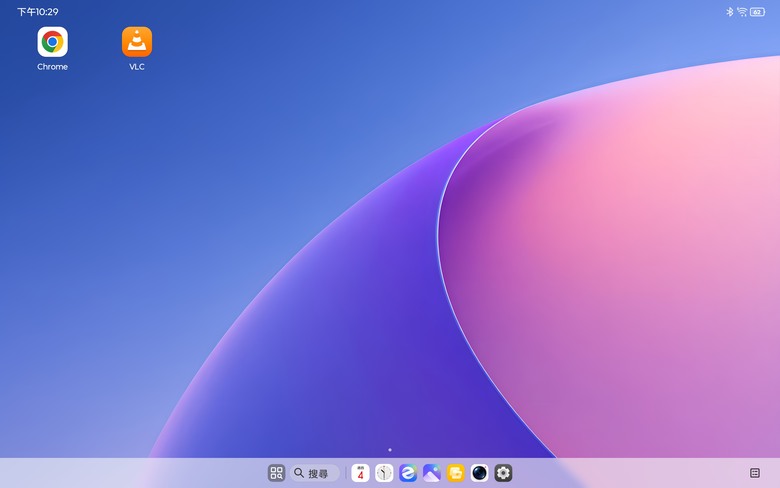Open the Chrome app icon
This screenshot has height=488, width=780.
point(52,42)
